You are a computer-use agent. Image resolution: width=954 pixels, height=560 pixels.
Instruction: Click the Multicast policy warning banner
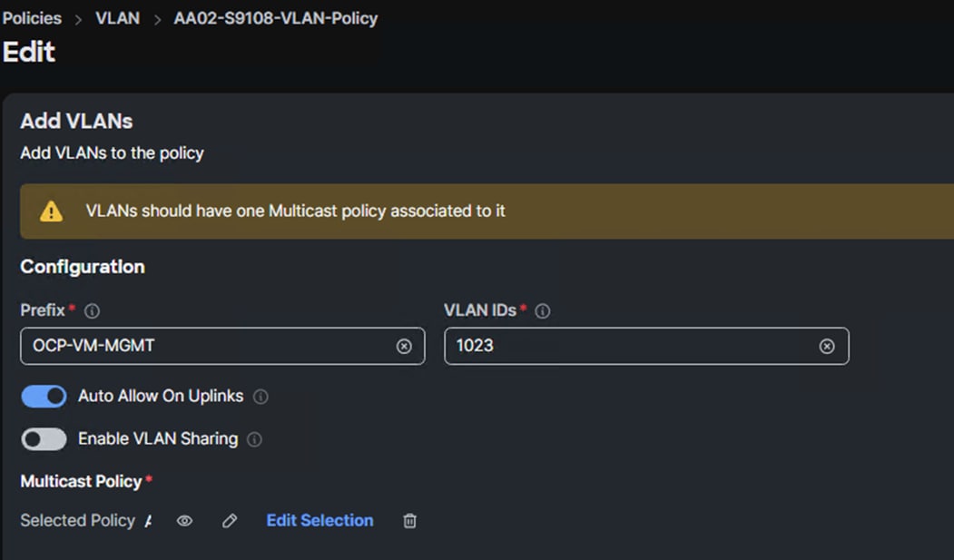tap(363, 211)
